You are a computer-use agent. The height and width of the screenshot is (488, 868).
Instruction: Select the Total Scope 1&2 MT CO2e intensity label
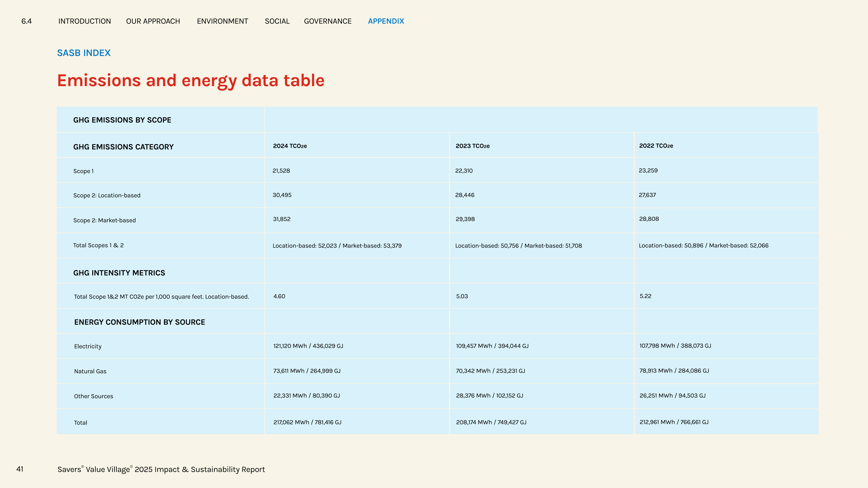click(x=161, y=297)
